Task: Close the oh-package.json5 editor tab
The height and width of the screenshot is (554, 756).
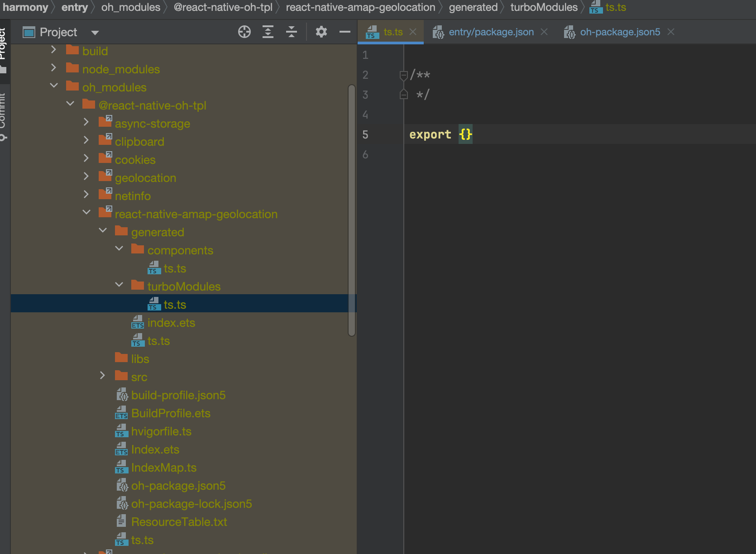Action: point(671,32)
